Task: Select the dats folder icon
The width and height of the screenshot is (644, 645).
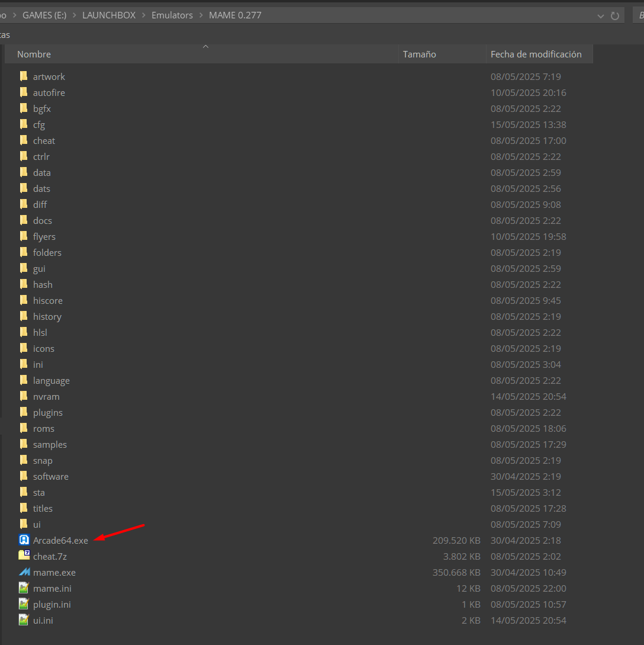Action: click(x=24, y=188)
